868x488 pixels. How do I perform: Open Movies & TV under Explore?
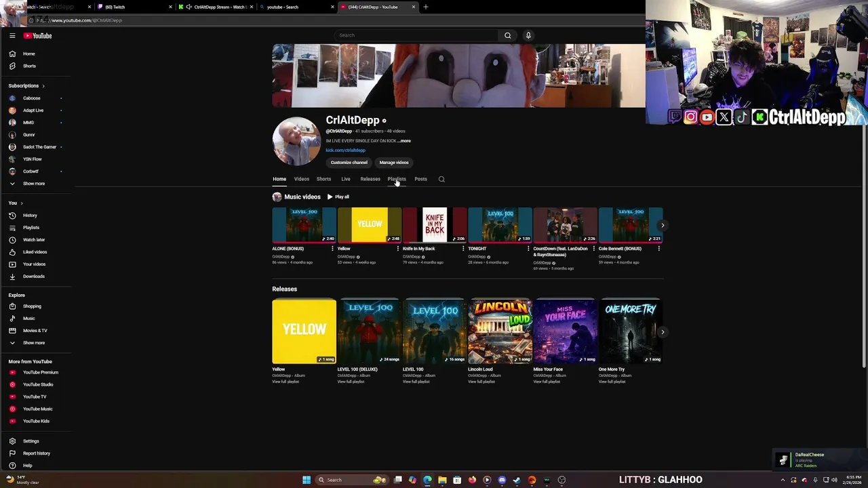[x=34, y=331]
